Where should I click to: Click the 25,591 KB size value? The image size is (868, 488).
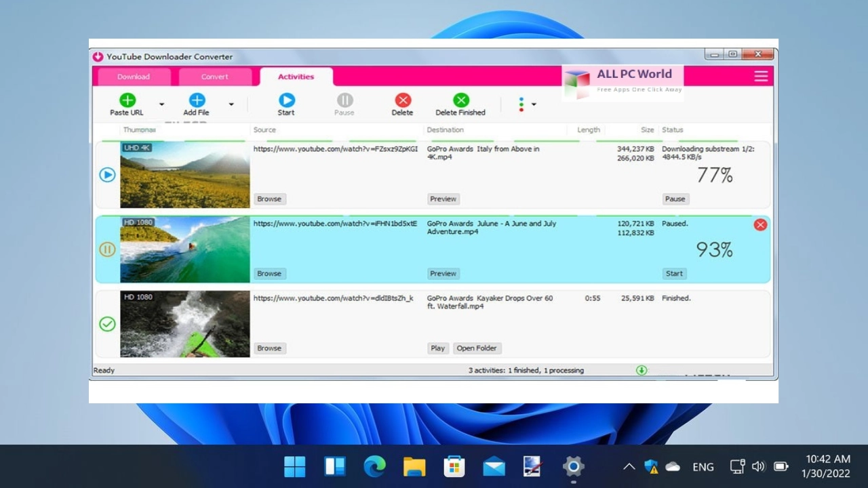click(x=637, y=298)
